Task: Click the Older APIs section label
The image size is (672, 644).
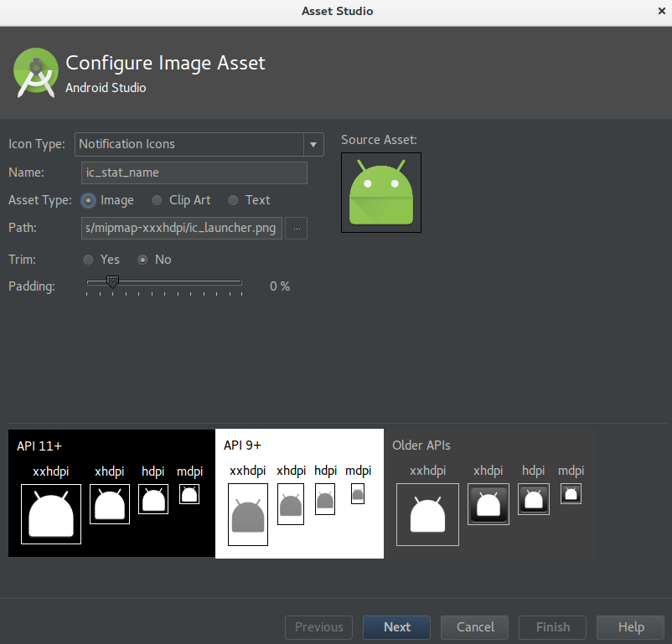Action: tap(421, 446)
